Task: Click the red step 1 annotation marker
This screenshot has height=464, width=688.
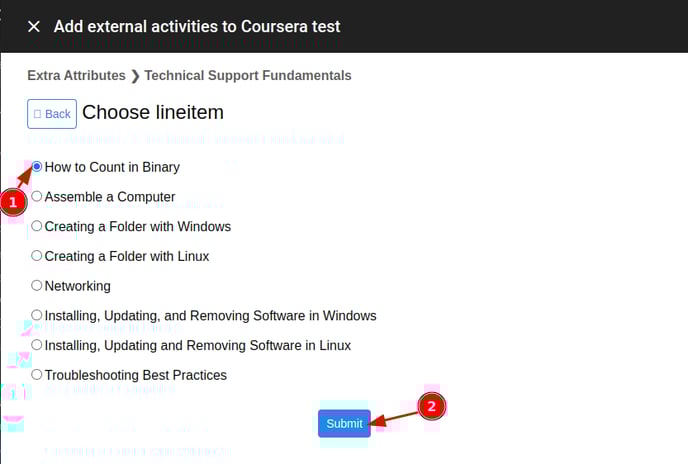Action: [13, 202]
